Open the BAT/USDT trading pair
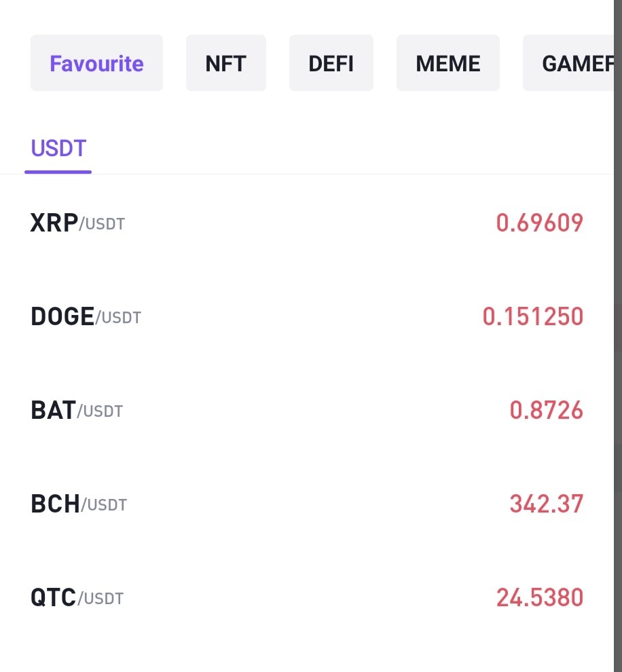 tap(307, 410)
